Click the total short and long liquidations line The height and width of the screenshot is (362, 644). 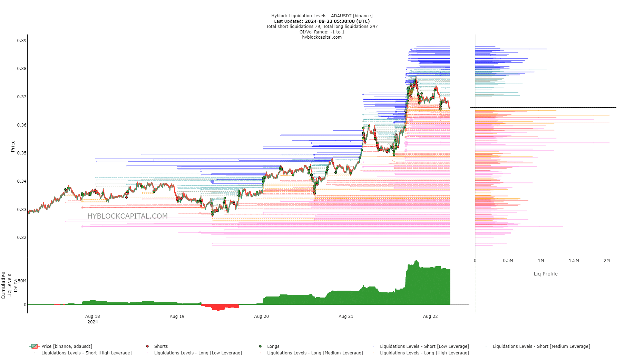[x=322, y=27]
